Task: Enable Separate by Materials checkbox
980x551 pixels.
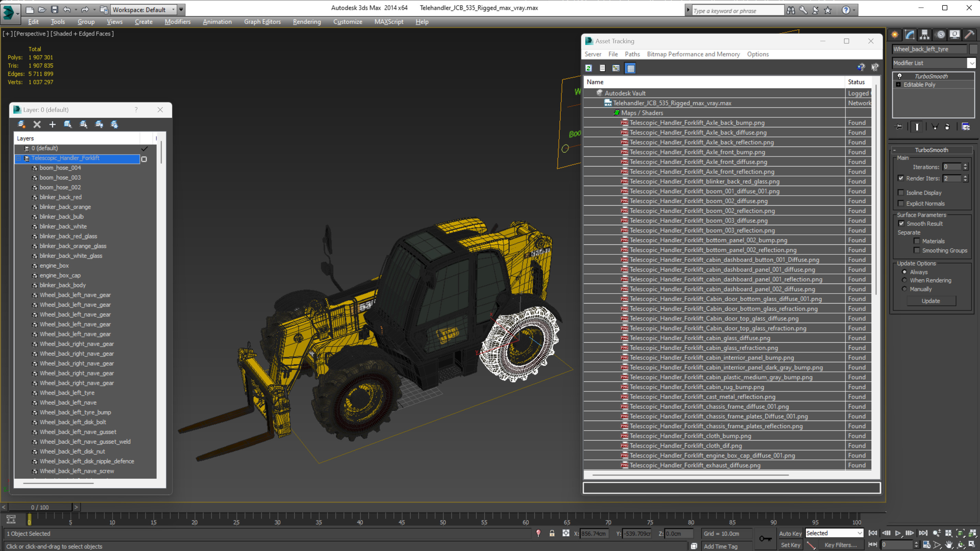Action: point(917,241)
